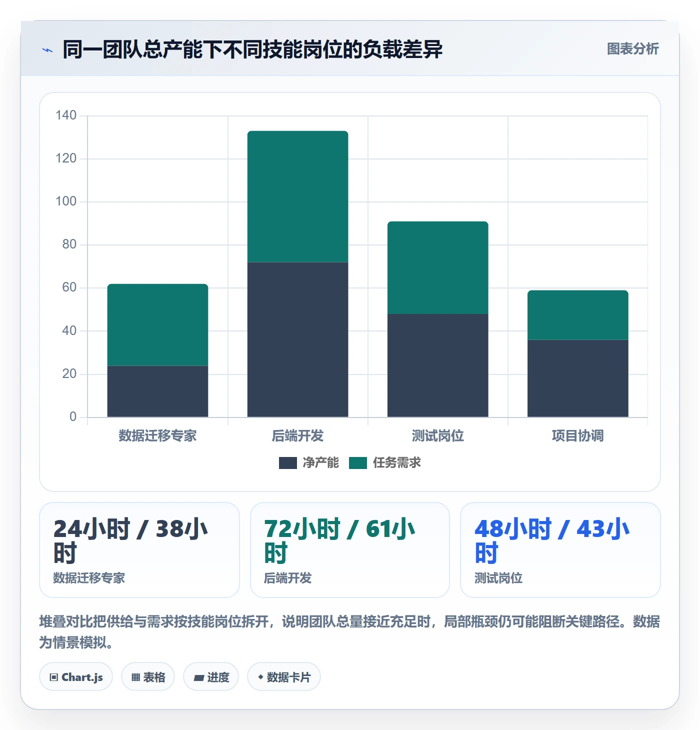Toggle the 净产能 legend swatch

click(x=287, y=463)
